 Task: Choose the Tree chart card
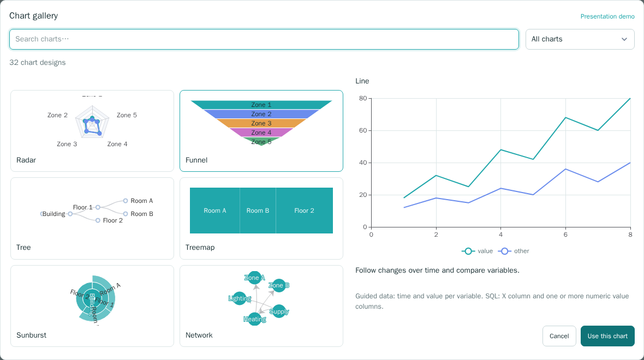pos(92,218)
